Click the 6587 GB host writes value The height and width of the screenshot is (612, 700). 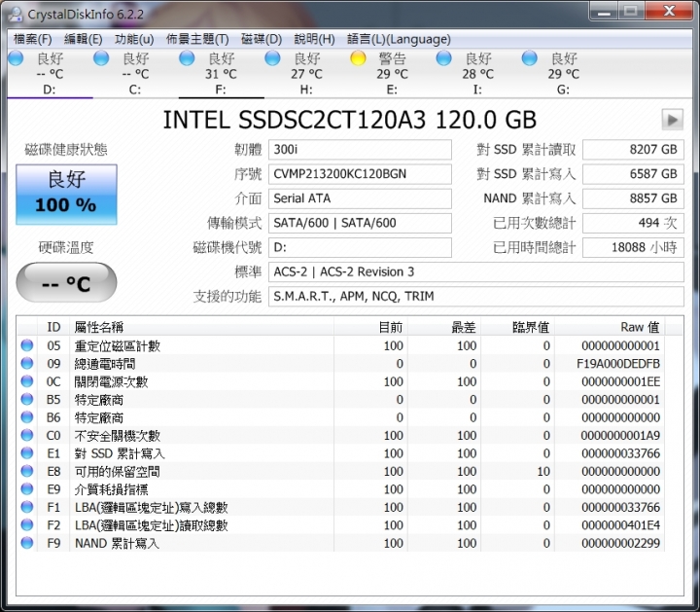coord(633,174)
